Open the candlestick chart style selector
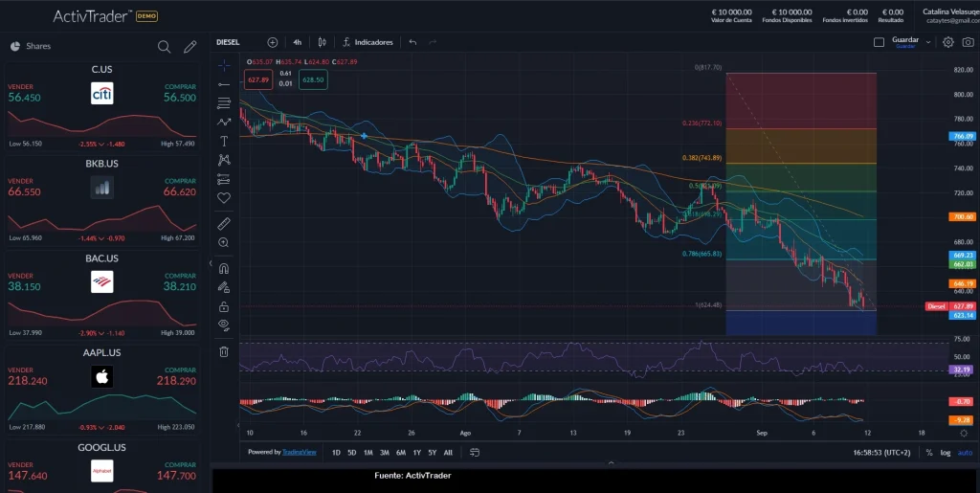 [x=323, y=42]
